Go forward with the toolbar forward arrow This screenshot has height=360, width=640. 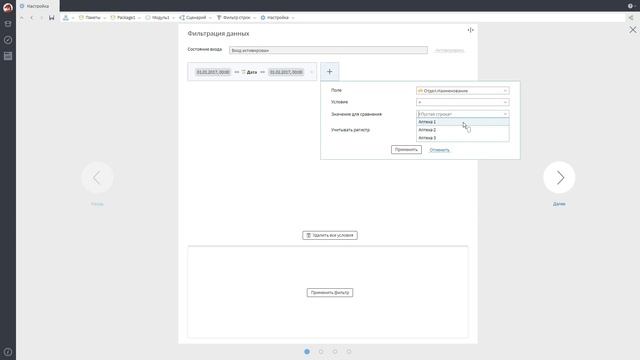coord(41,18)
